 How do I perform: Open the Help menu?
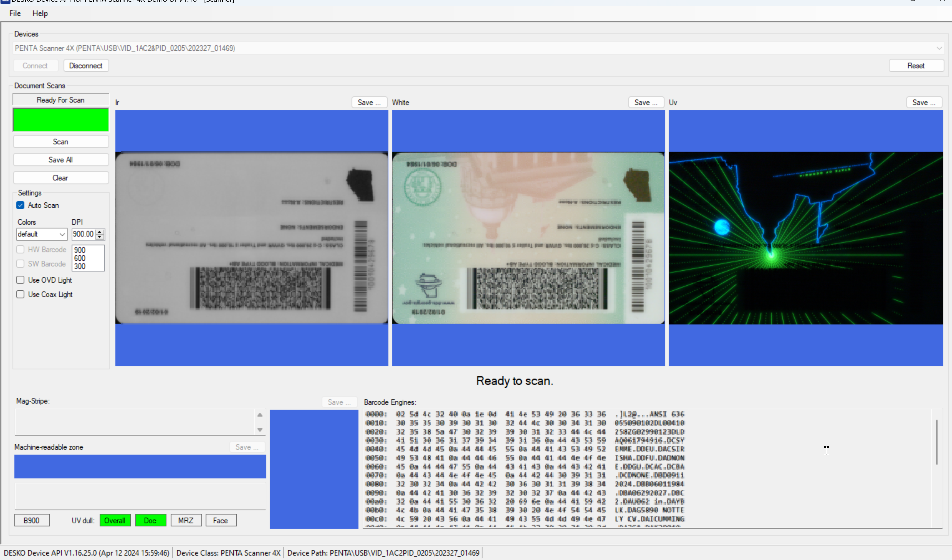(x=40, y=13)
